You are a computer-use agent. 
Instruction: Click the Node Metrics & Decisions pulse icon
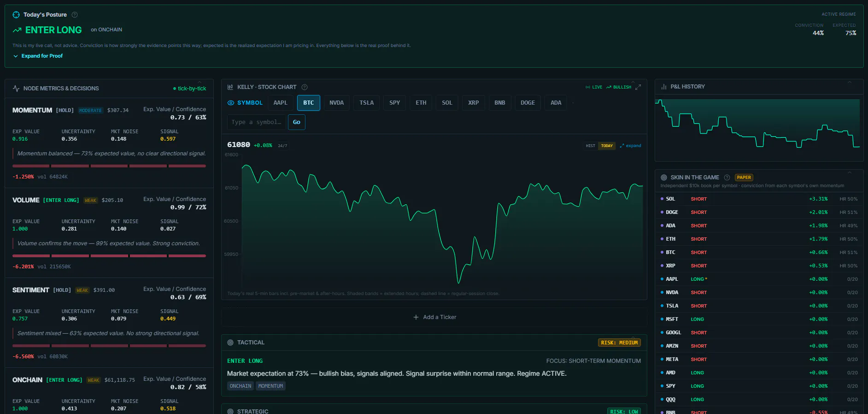coord(16,89)
